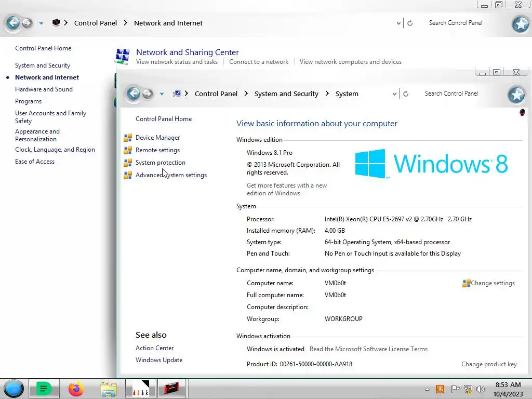This screenshot has width=532, height=399.
Task: Click Forward arrow in Network and Internet window
Action: [x=27, y=23]
